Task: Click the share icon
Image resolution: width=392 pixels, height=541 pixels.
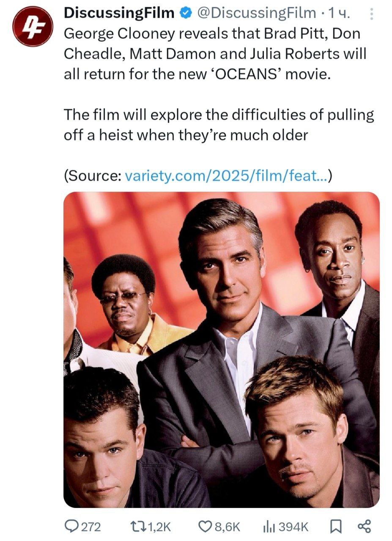Action: point(364,527)
